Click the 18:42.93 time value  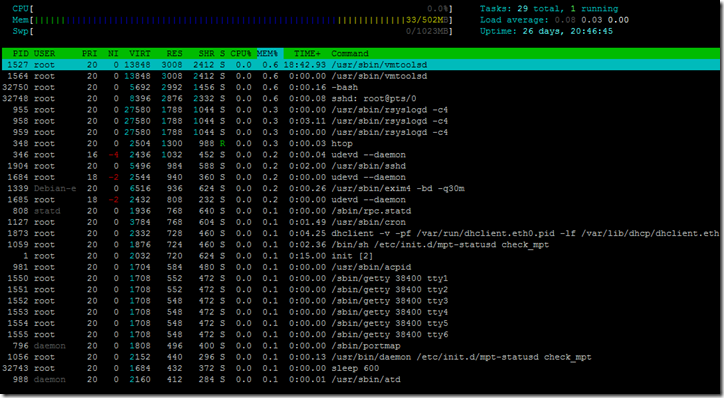[x=305, y=65]
